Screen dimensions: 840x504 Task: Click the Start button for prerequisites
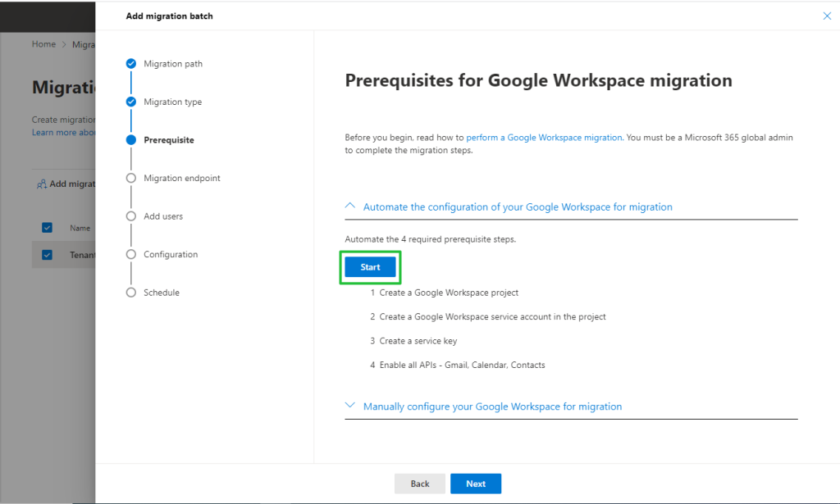click(x=370, y=266)
